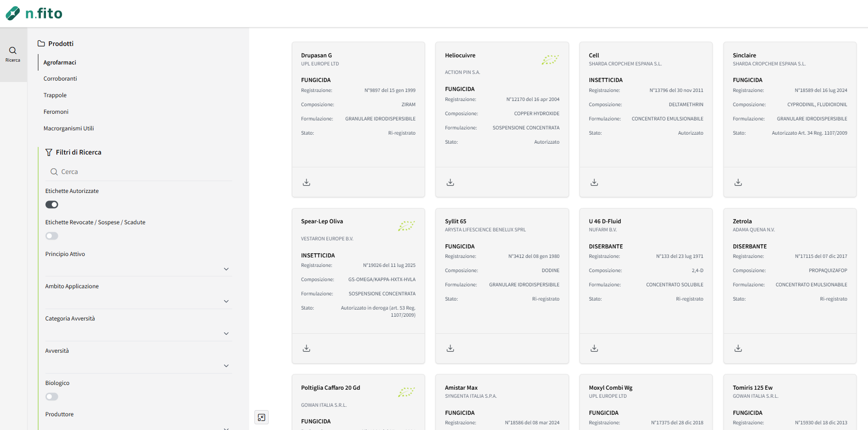The height and width of the screenshot is (430, 868).
Task: Click the COPPER HYDROXIDE composition value
Action: click(x=537, y=114)
